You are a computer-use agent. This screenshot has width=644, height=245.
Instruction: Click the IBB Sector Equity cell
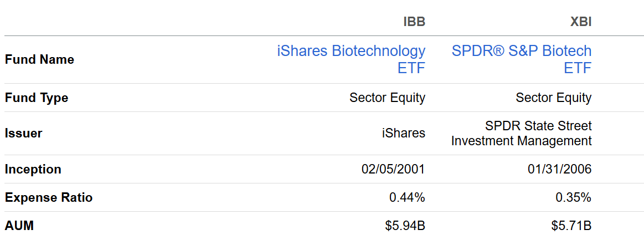coord(387,98)
